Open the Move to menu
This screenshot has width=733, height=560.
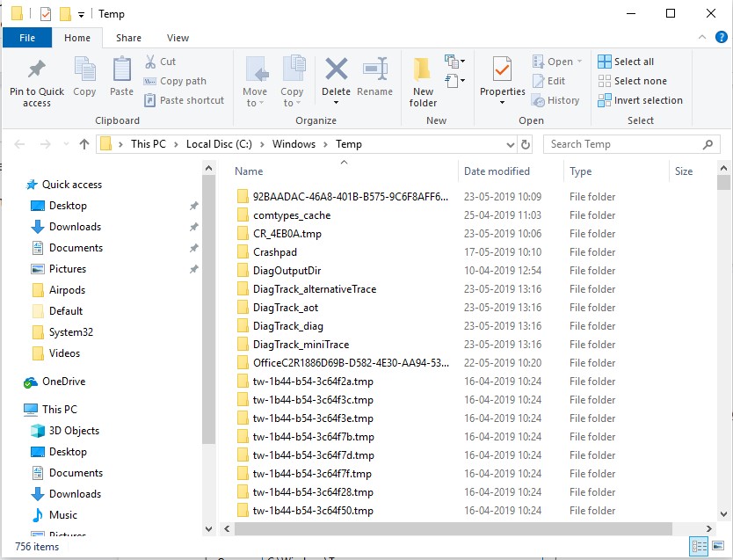pos(255,82)
